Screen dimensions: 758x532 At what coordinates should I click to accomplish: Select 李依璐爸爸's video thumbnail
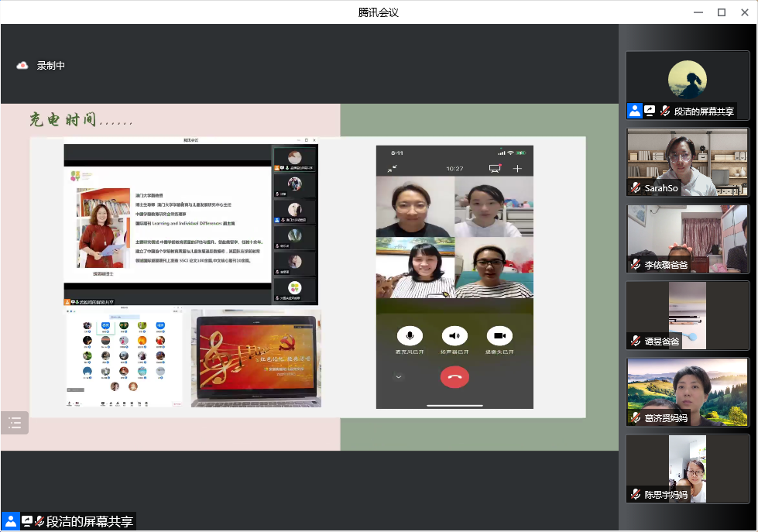coord(688,239)
